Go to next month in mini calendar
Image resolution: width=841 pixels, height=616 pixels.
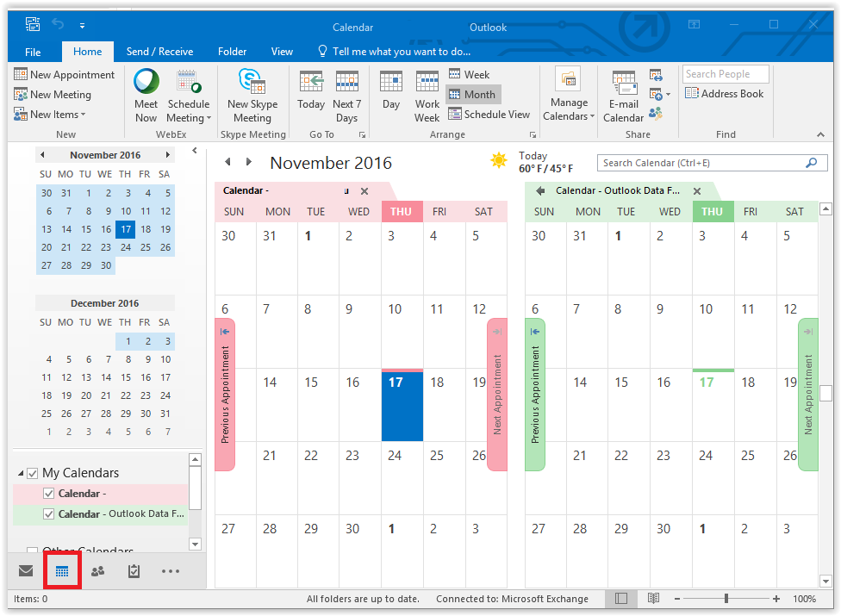[168, 155]
